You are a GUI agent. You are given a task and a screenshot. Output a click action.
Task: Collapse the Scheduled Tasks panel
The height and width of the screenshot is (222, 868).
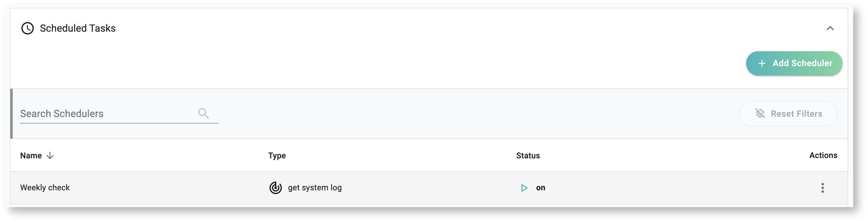830,28
